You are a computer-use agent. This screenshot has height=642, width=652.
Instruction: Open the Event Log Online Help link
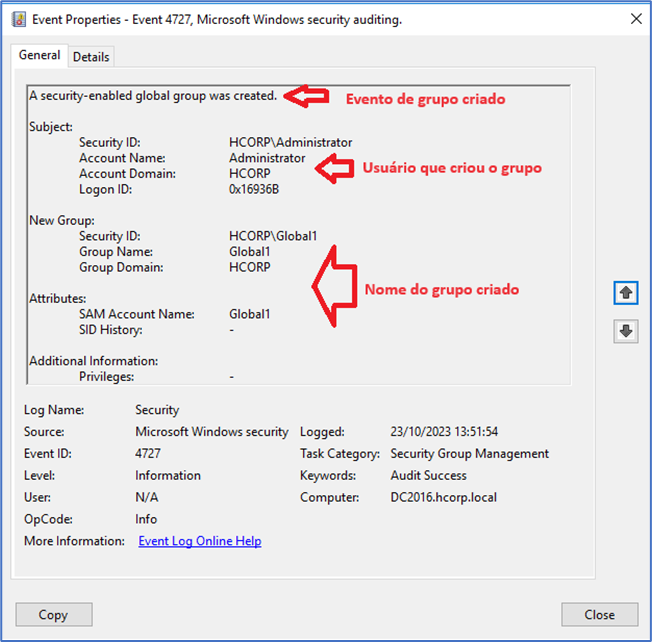200,541
